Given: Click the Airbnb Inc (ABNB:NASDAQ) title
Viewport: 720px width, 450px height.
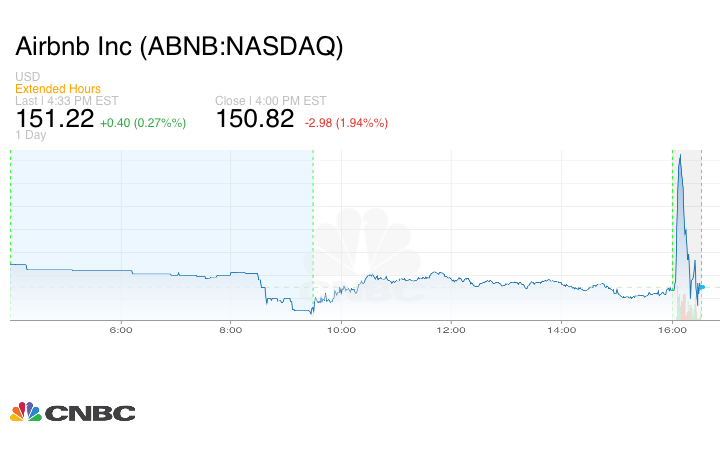Looking at the screenshot, I should tap(179, 47).
